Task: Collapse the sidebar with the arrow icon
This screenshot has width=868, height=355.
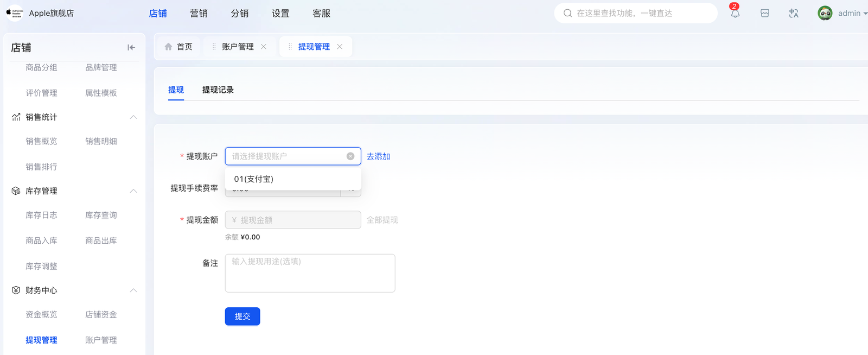Action: 131,48
